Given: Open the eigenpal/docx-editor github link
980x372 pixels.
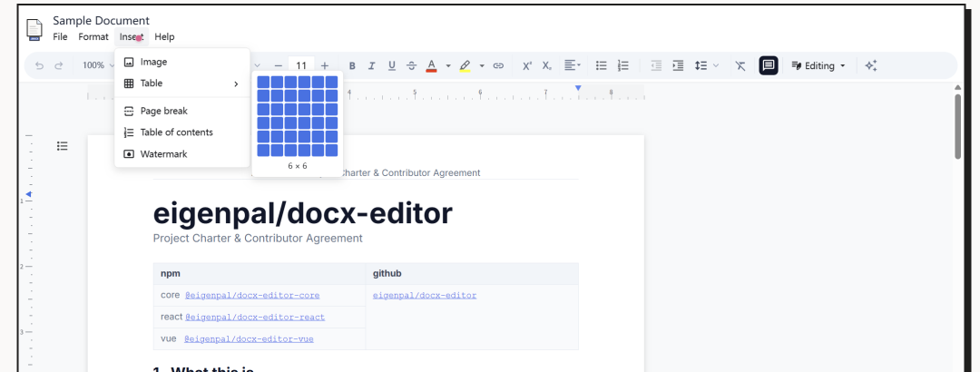Looking at the screenshot, I should [x=425, y=295].
